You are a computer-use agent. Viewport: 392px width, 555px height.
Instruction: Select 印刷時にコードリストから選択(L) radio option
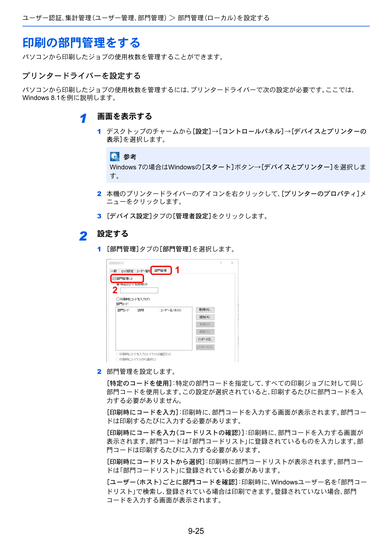coord(117,359)
